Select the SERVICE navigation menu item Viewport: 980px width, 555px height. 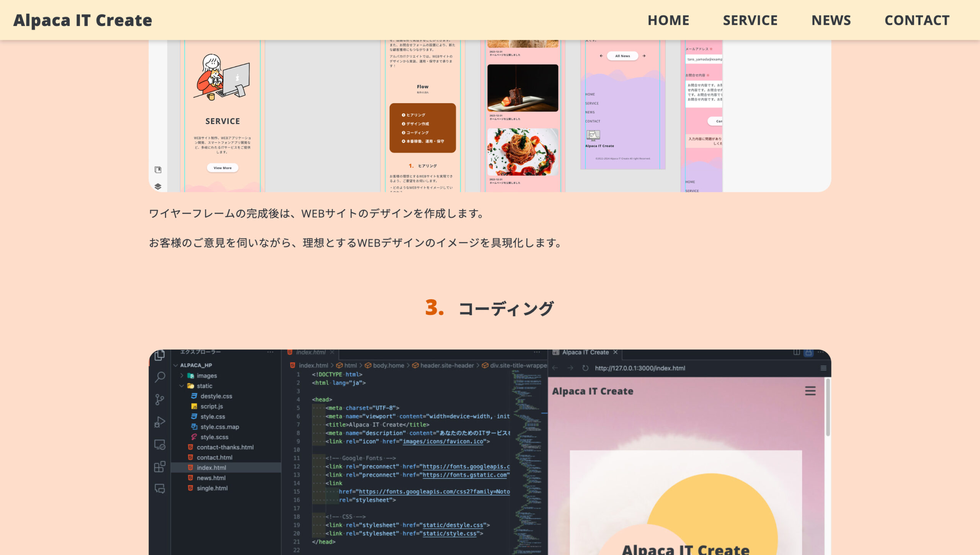click(750, 20)
